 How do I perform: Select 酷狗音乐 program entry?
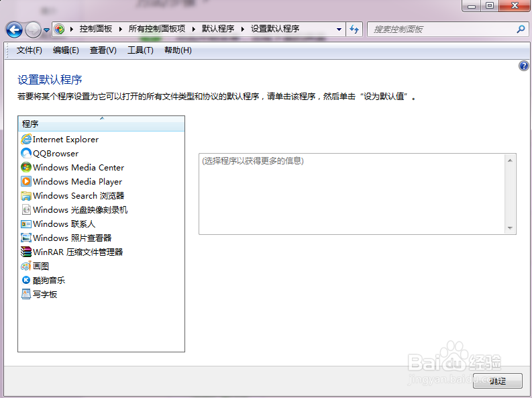pyautogui.click(x=43, y=281)
